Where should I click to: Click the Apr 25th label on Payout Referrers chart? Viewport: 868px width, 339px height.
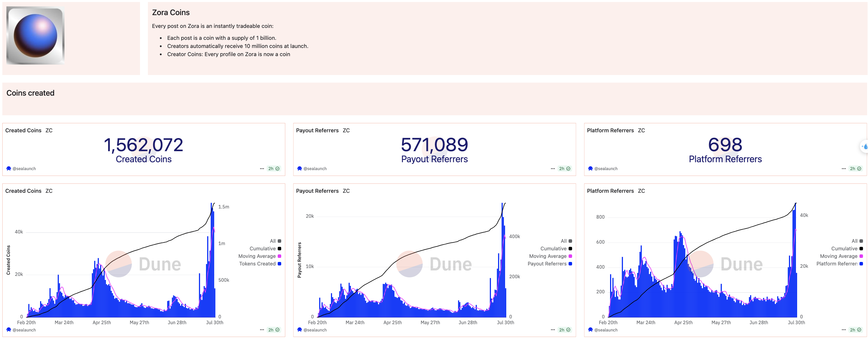point(392,323)
